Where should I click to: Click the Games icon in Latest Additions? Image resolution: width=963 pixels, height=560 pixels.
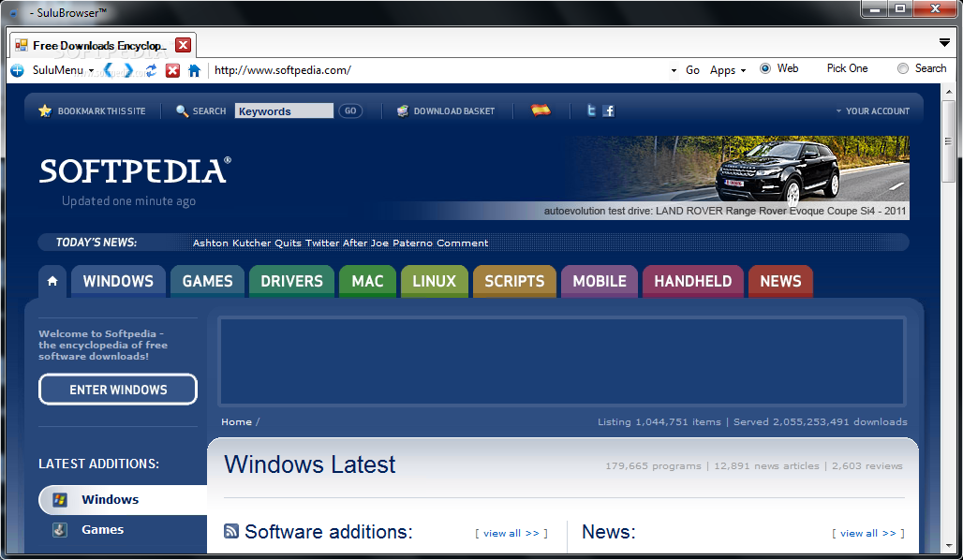coord(60,529)
